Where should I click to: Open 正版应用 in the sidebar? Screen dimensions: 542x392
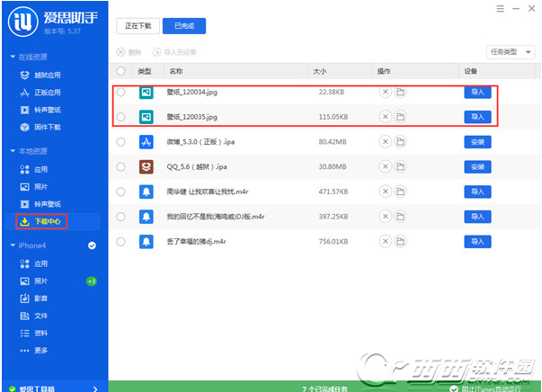(x=40, y=93)
